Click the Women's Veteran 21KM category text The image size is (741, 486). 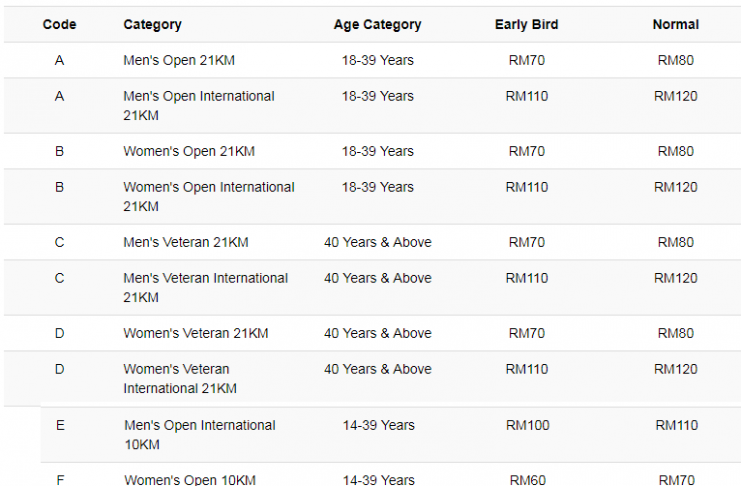tap(196, 333)
